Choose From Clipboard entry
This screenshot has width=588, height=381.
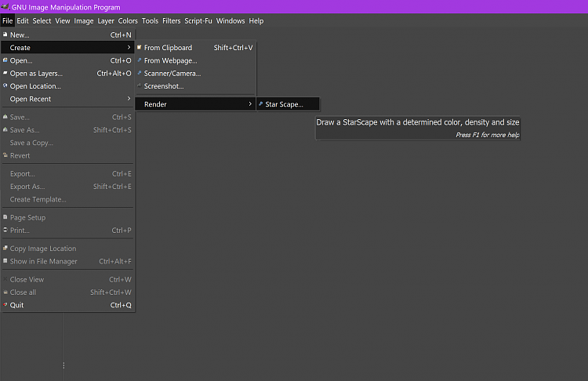point(195,48)
